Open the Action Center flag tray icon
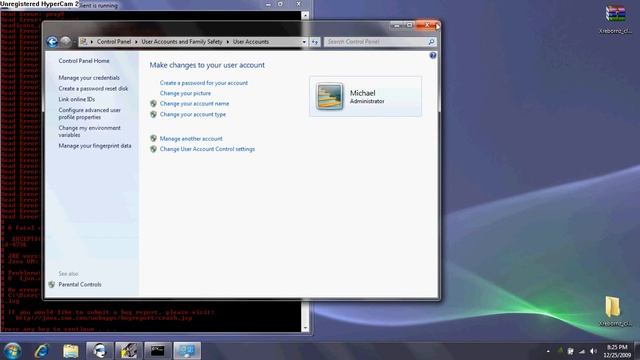The image size is (640, 360). [x=571, y=351]
